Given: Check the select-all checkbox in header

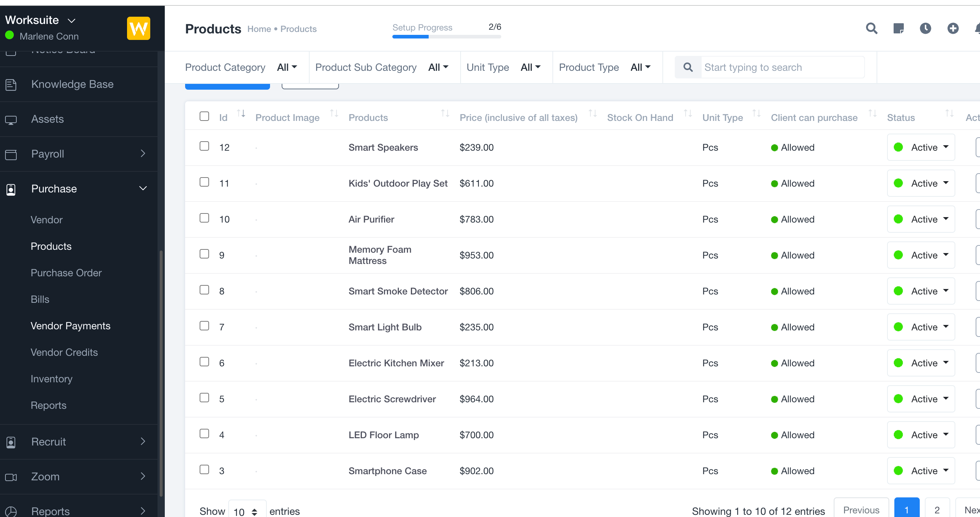Looking at the screenshot, I should [x=204, y=117].
